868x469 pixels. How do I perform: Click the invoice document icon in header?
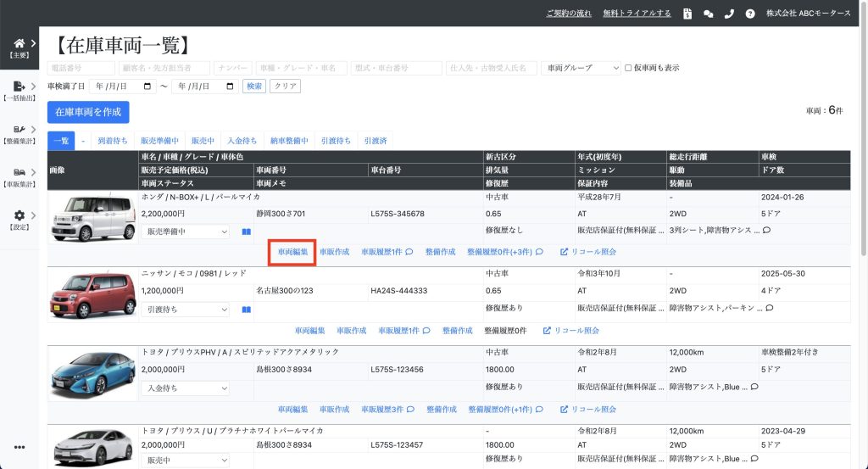[687, 14]
